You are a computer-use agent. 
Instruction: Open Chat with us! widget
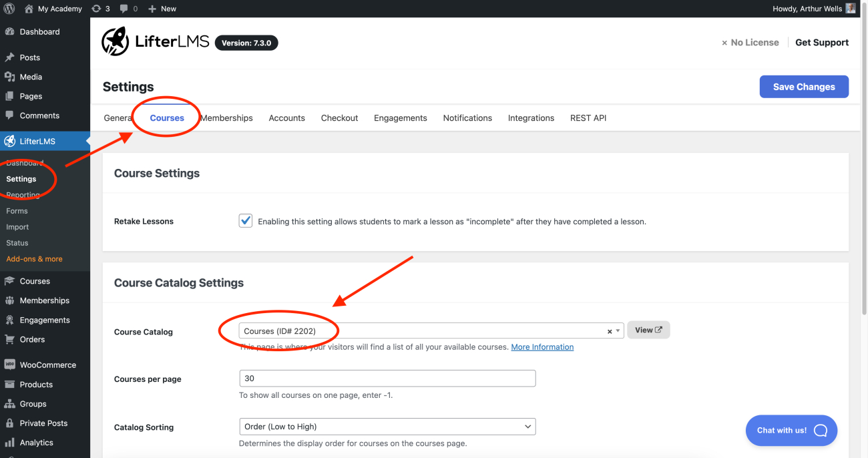point(791,431)
